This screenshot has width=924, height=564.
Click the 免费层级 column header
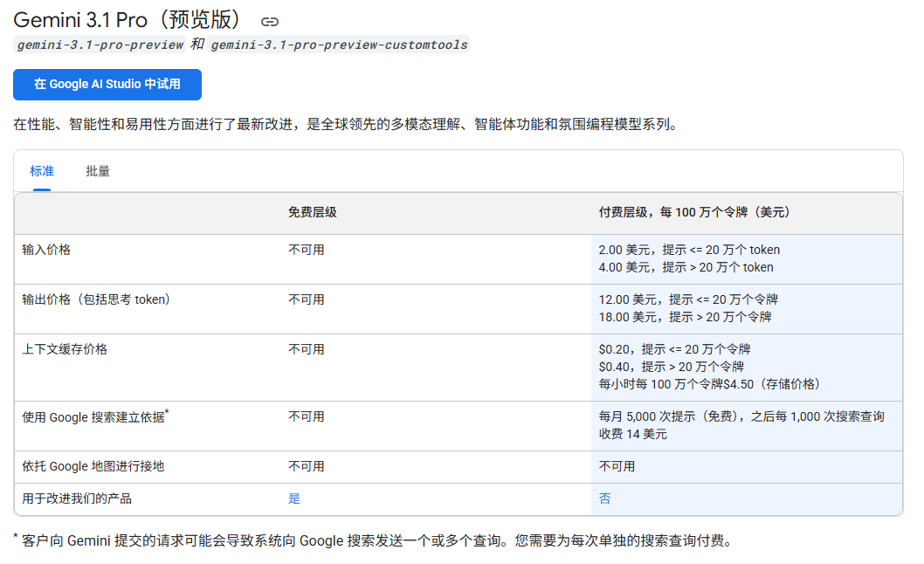313,213
